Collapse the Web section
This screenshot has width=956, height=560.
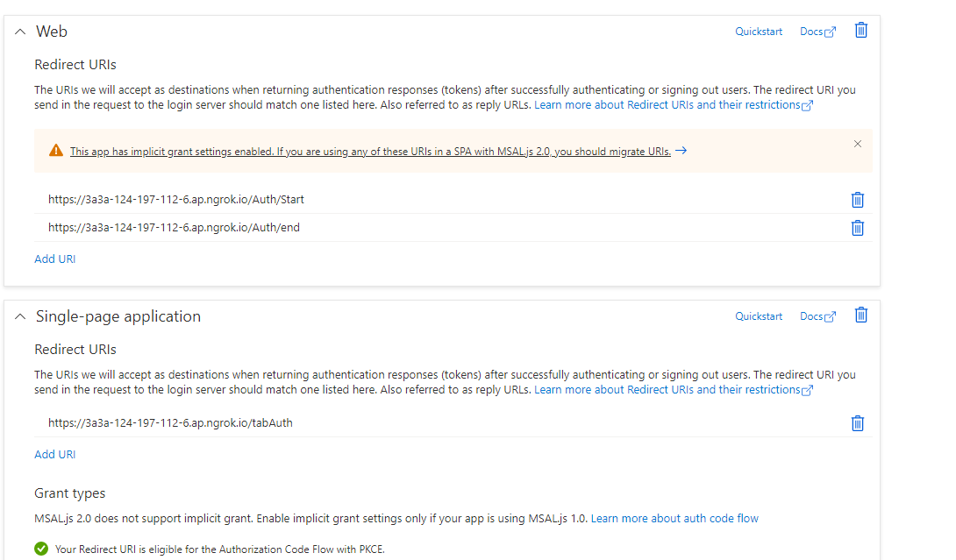tap(19, 31)
